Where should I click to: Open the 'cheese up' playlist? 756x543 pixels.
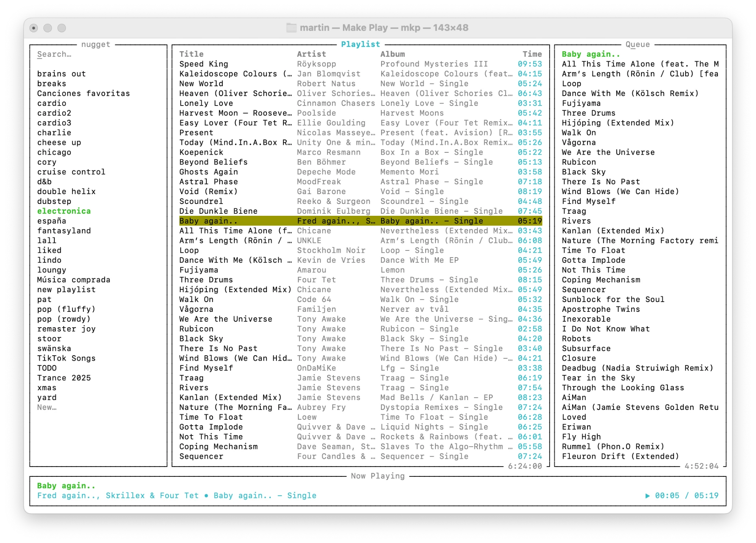pos(59,143)
